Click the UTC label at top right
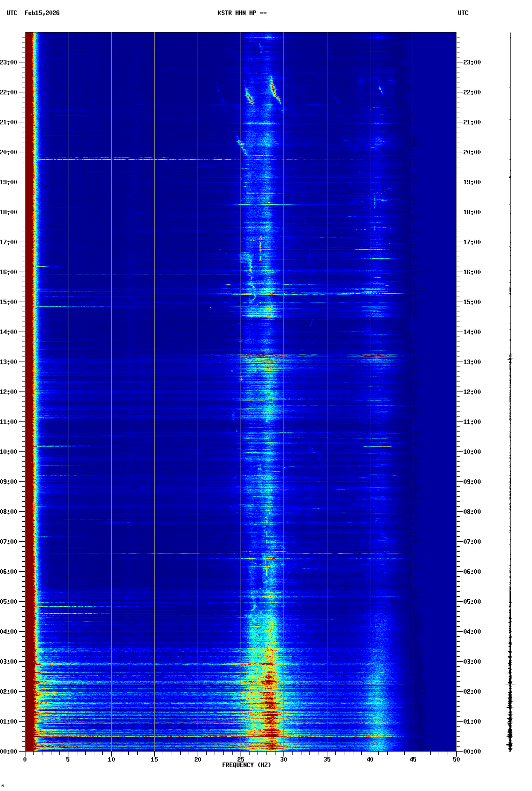The width and height of the screenshot is (532, 791). pos(463,13)
